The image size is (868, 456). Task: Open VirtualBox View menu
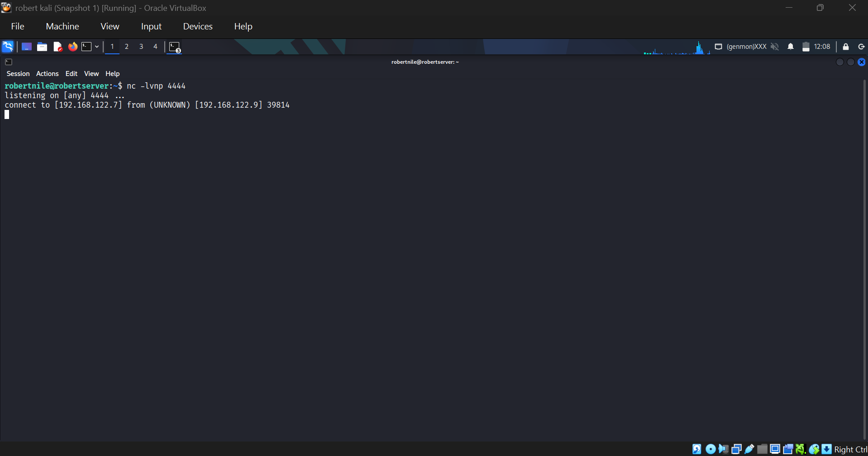click(x=110, y=26)
